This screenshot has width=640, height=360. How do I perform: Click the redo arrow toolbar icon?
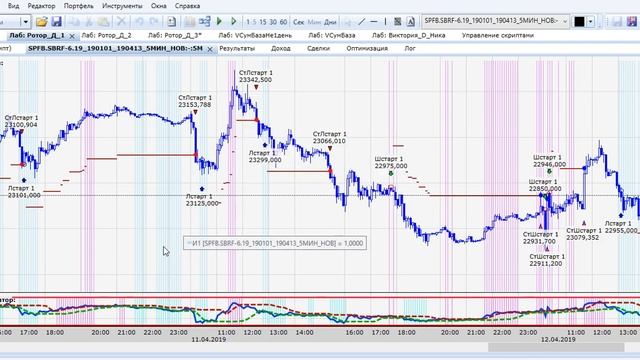click(154, 22)
